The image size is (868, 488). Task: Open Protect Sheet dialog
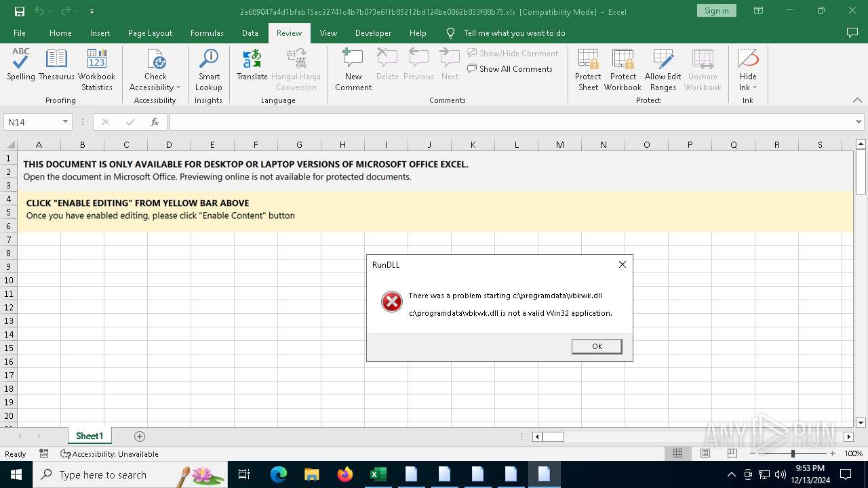coord(588,69)
